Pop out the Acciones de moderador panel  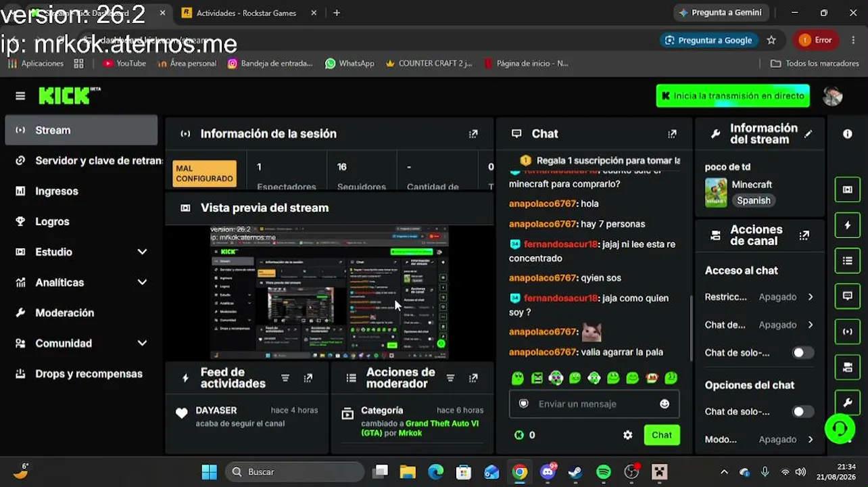473,378
